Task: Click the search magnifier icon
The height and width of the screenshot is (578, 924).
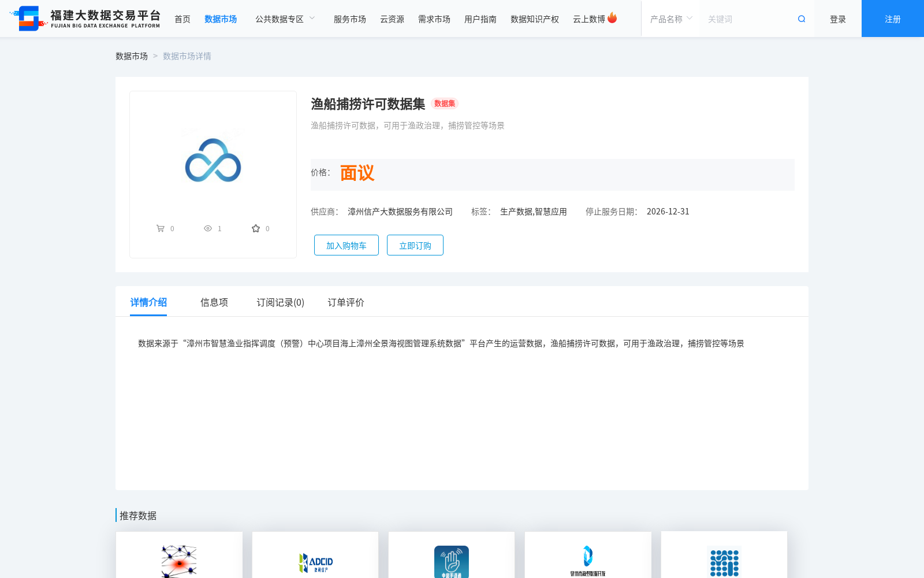Action: tap(802, 19)
